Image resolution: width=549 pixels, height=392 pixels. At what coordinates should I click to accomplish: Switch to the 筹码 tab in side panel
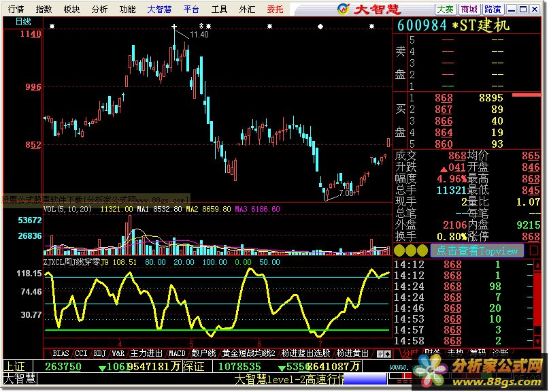tap(478, 353)
